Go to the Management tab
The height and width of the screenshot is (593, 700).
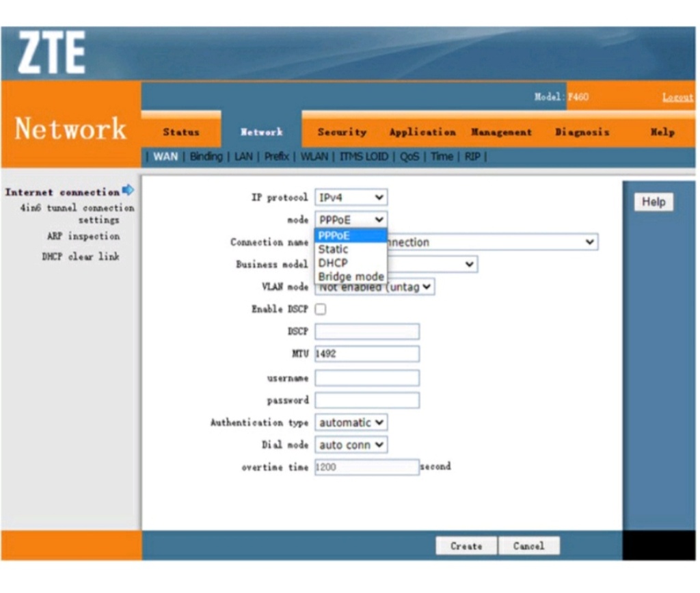(x=501, y=132)
